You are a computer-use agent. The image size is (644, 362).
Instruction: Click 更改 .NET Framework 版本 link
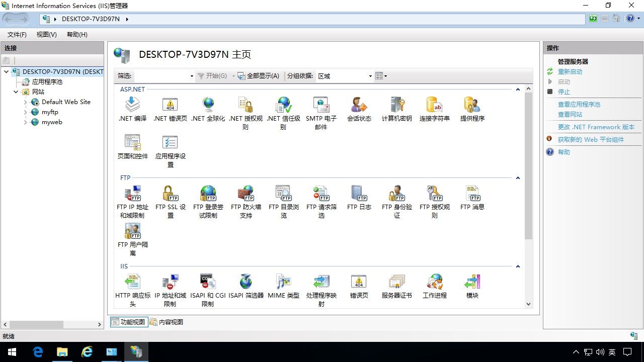[596, 127]
